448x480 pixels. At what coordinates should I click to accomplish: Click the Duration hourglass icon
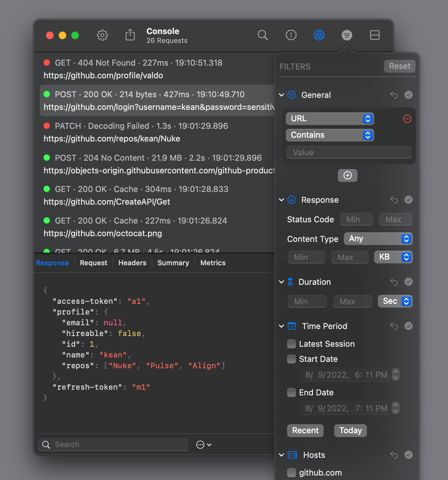coord(290,282)
